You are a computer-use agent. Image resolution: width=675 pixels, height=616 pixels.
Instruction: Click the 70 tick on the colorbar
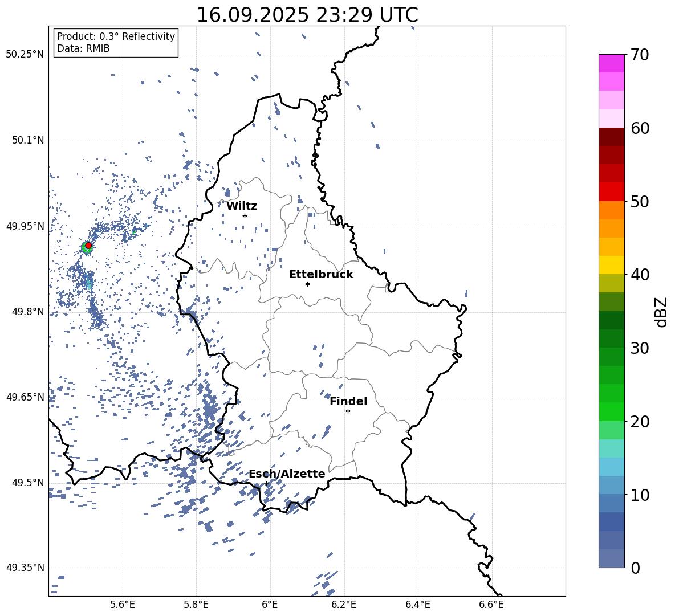pos(640,55)
